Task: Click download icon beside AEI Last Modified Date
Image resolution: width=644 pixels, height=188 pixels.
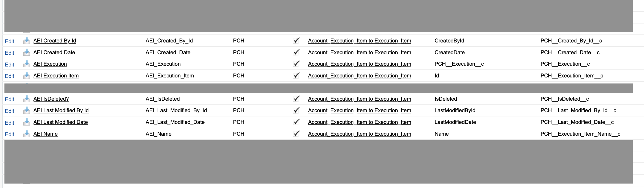Action: 27,122
